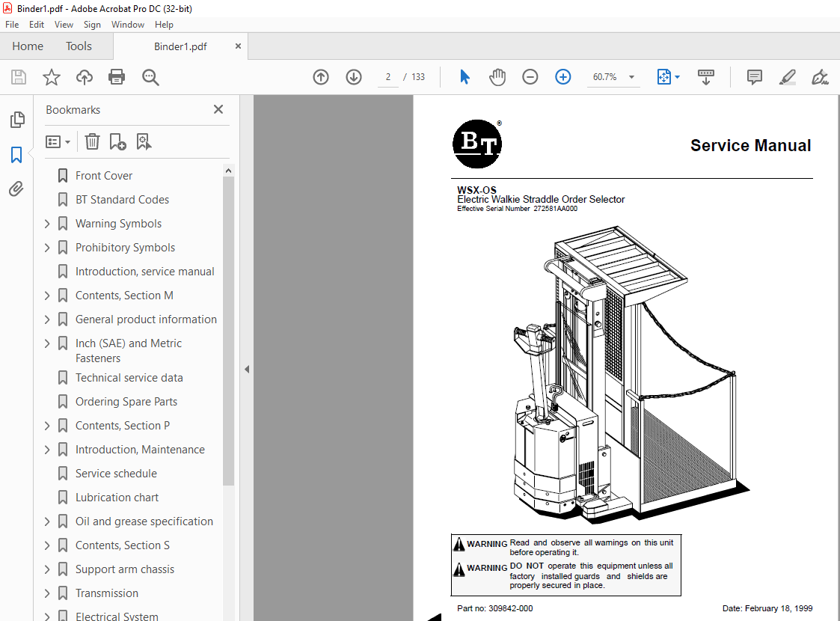
Task: Expand the Prohibitory Symbols bookmark
Action: coord(47,248)
